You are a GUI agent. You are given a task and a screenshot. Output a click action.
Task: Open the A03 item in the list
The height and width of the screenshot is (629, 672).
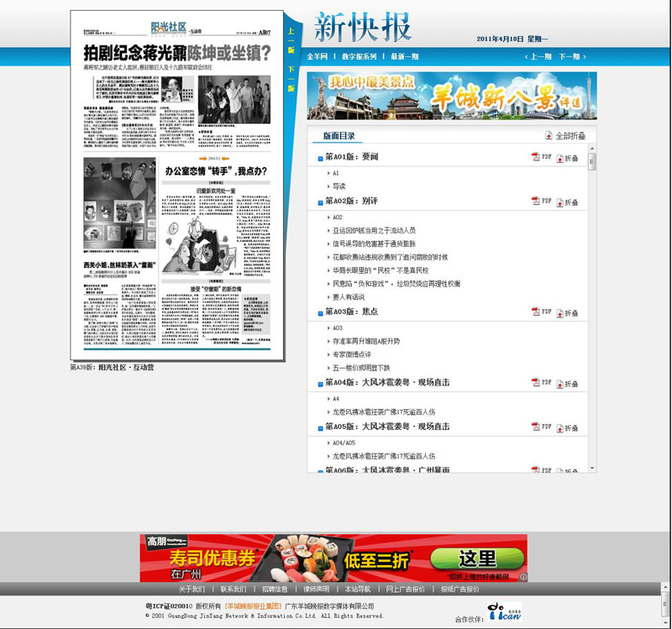(338, 328)
